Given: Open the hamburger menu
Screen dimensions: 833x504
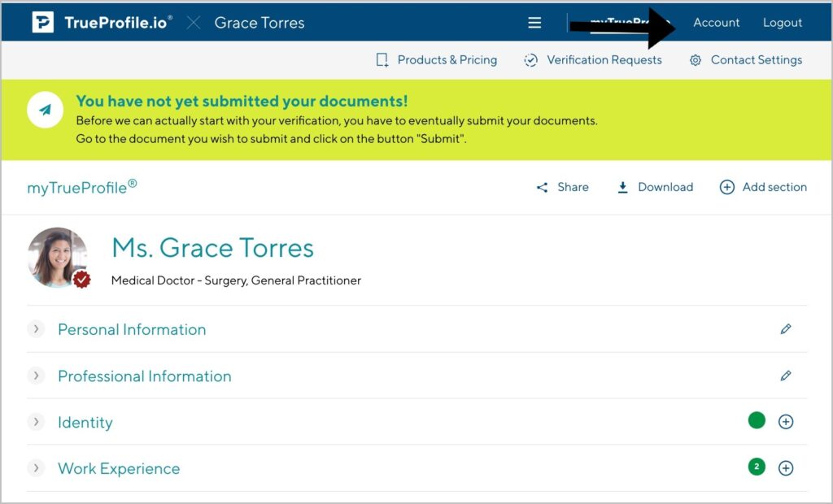Looking at the screenshot, I should coord(534,22).
